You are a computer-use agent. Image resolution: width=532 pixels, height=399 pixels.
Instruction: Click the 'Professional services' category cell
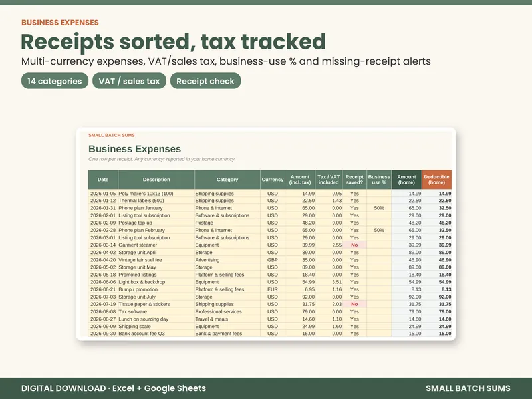tap(227, 311)
